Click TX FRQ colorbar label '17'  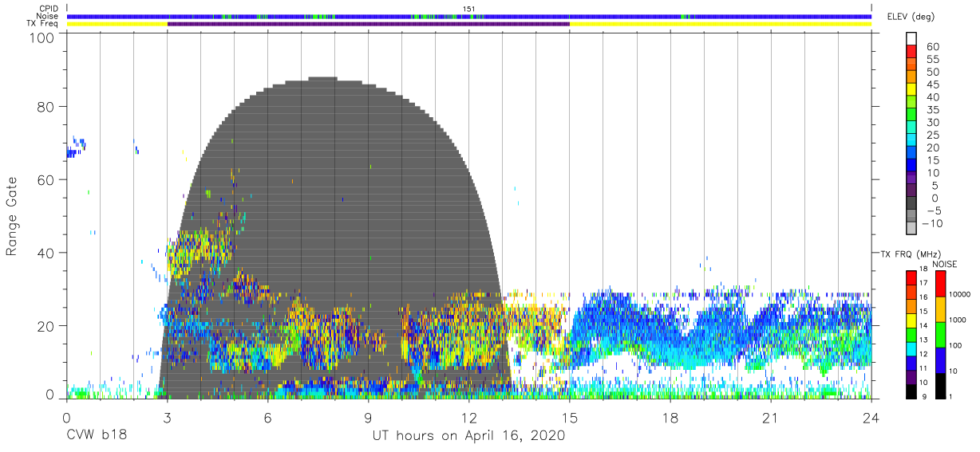click(924, 283)
